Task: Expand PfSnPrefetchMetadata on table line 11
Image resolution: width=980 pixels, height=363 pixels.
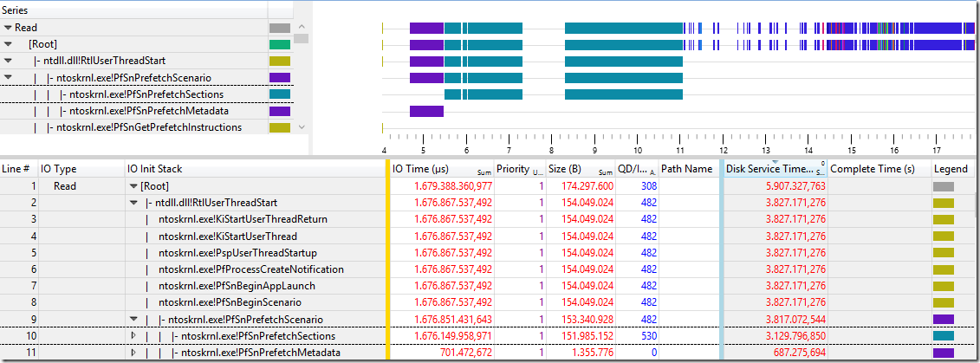Action: [x=133, y=353]
